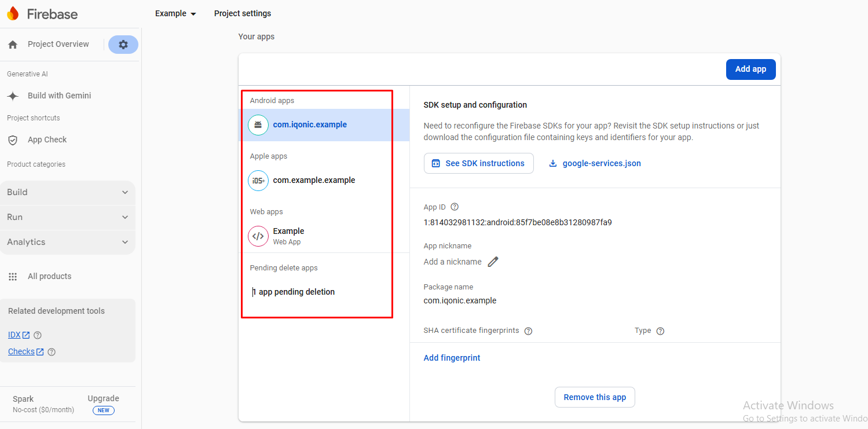Click the Project Overview home icon
Image resolution: width=868 pixels, height=429 pixels.
pos(13,45)
